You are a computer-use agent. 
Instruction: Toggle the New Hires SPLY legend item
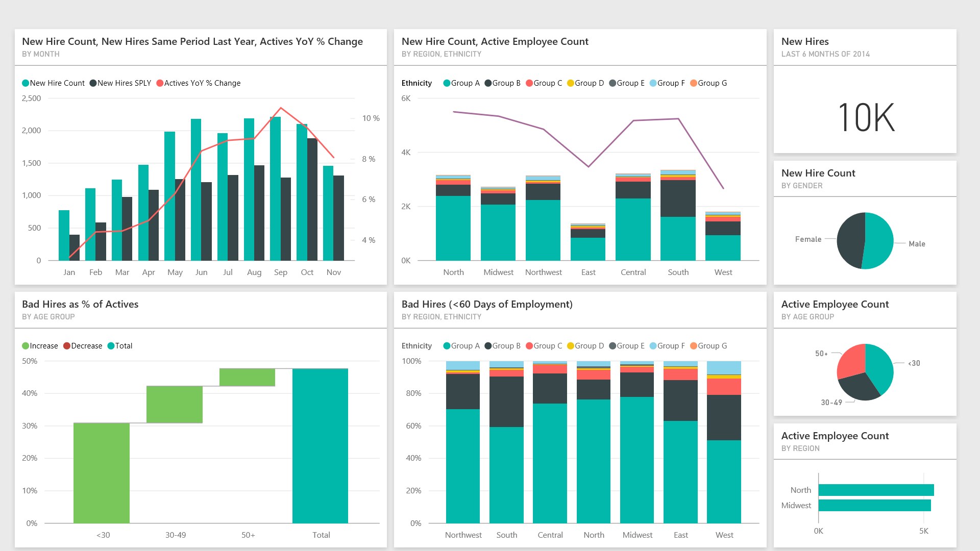(124, 83)
